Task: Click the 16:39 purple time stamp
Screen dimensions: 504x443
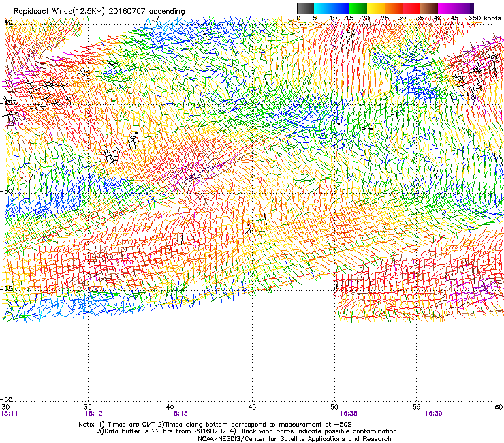Action: point(433,414)
